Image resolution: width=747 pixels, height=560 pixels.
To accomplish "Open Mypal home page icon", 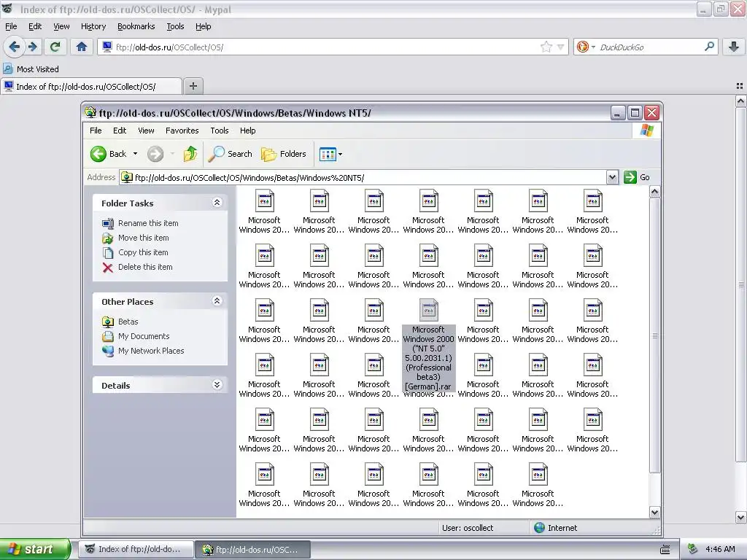I will click(x=82, y=47).
